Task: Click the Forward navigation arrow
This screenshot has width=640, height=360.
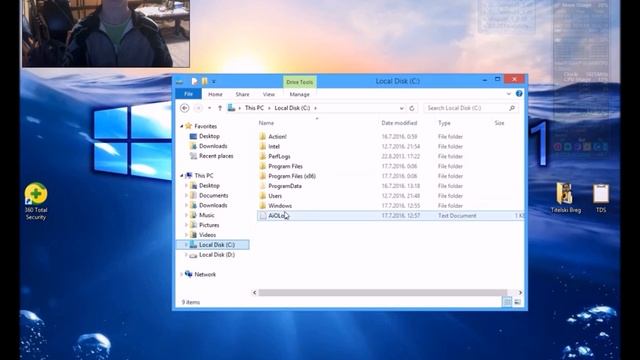Action: click(x=198, y=108)
